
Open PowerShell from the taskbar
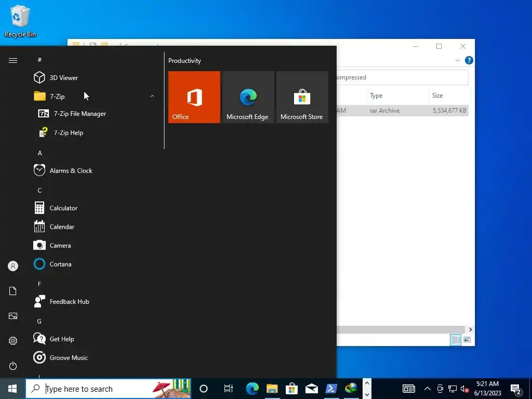pyautogui.click(x=331, y=389)
